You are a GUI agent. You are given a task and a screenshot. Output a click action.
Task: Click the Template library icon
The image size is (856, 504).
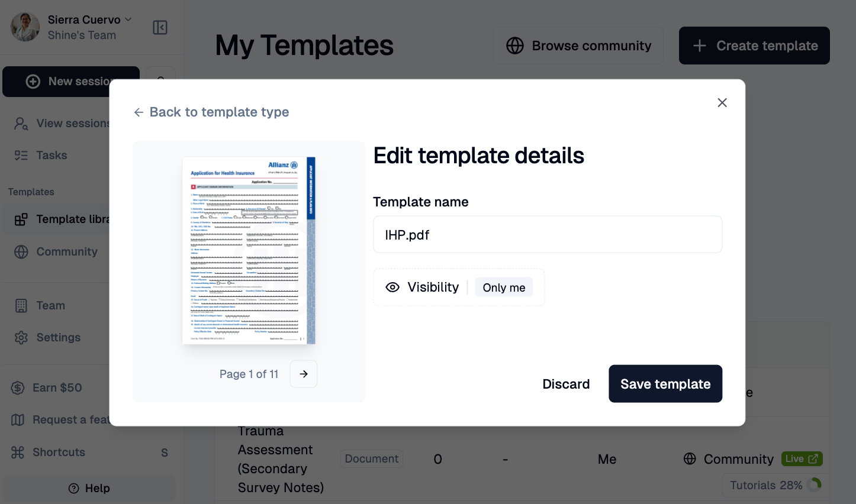21,219
